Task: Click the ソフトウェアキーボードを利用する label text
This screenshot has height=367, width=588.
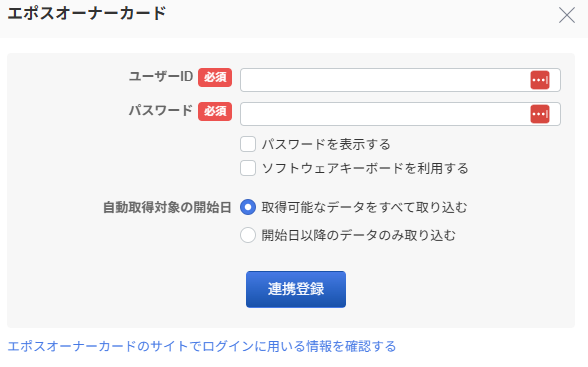Action: (365, 168)
